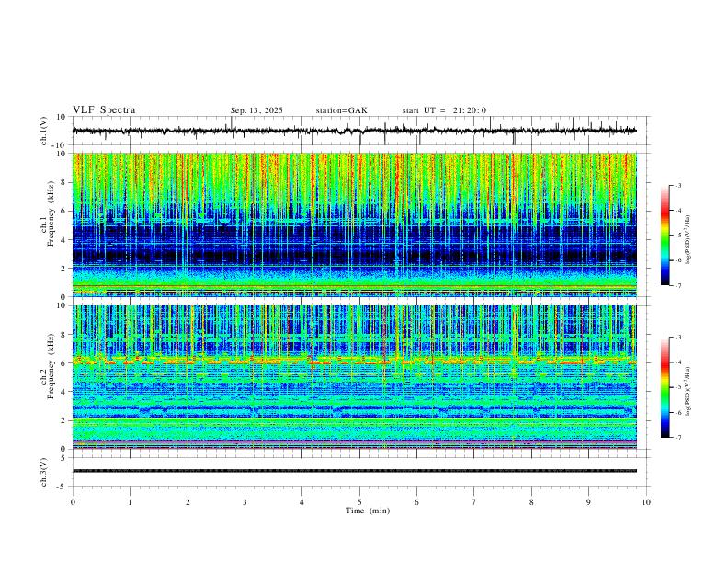
Task: Click the ch.1 'Frequency (kHz)' axis label
Action: [x=51, y=214]
